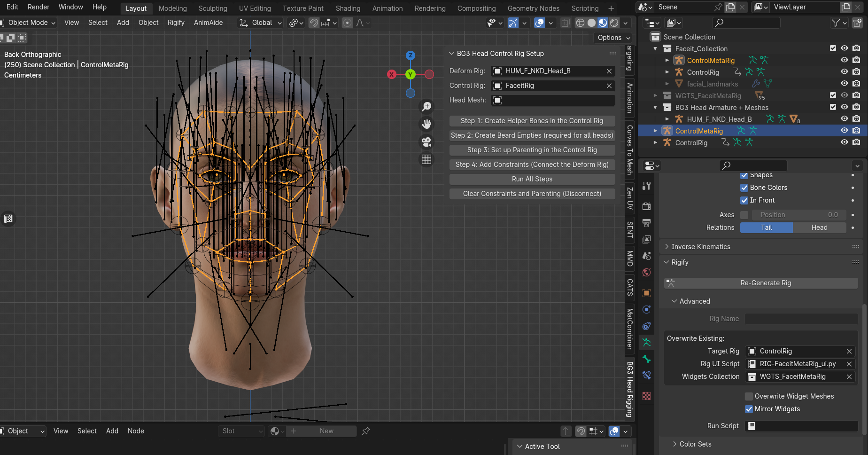The width and height of the screenshot is (868, 455).
Task: Click the node editor pin icon
Action: click(366, 431)
